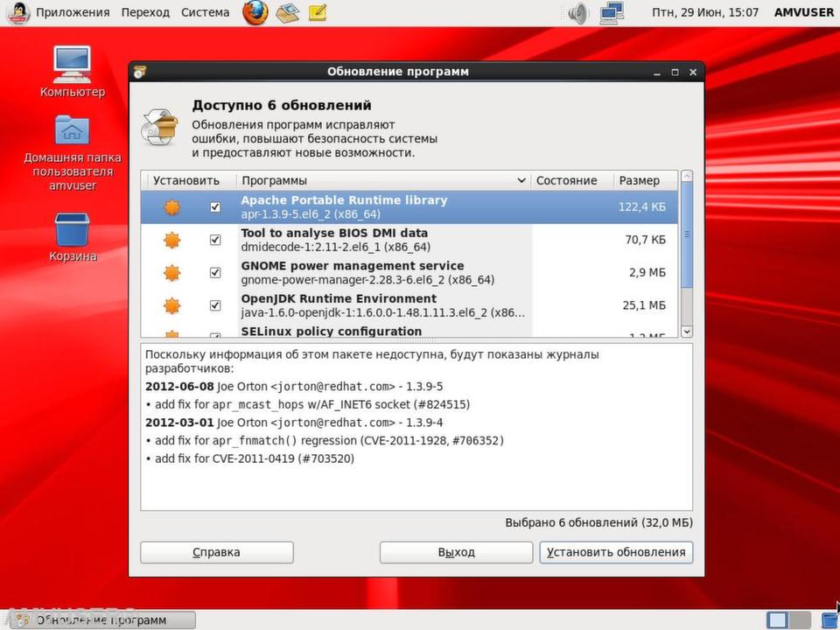This screenshot has width=840, height=630.
Task: Select the Корзина desktop icon
Action: [x=73, y=237]
